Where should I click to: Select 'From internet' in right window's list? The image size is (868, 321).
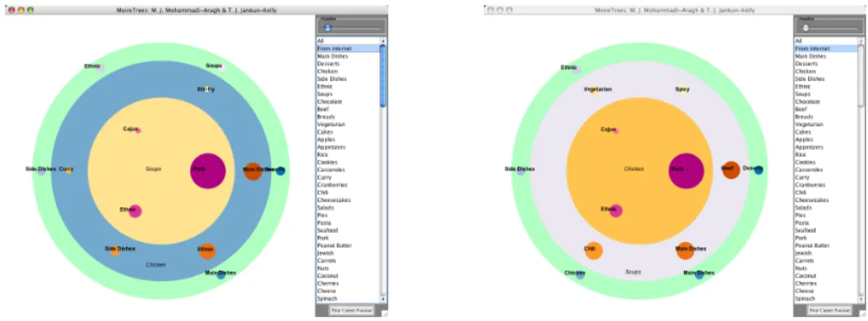(x=826, y=48)
